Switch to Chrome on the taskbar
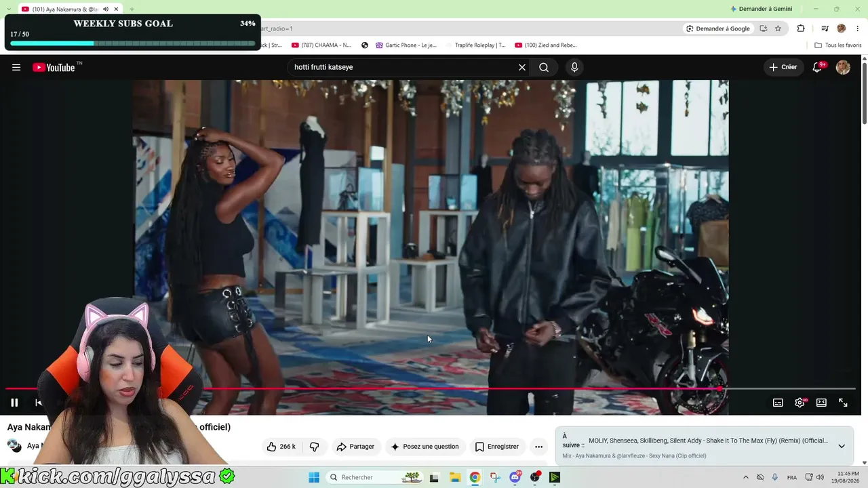Viewport: 868px width, 488px height. pos(475,477)
